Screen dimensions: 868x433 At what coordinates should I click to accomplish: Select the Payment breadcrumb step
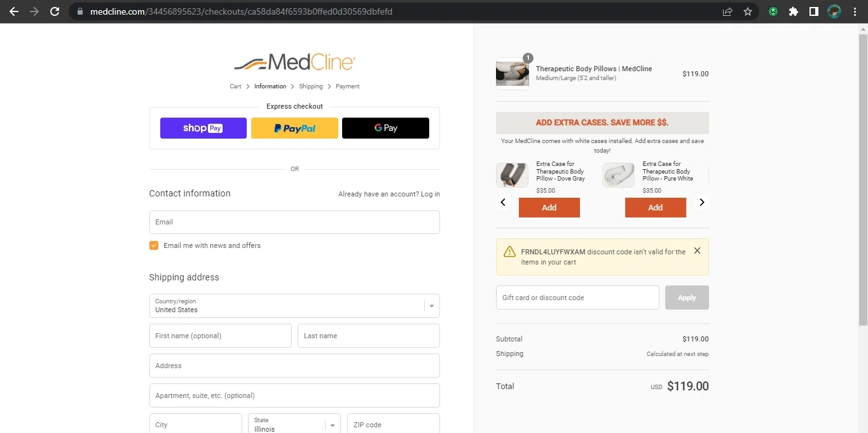coord(348,86)
